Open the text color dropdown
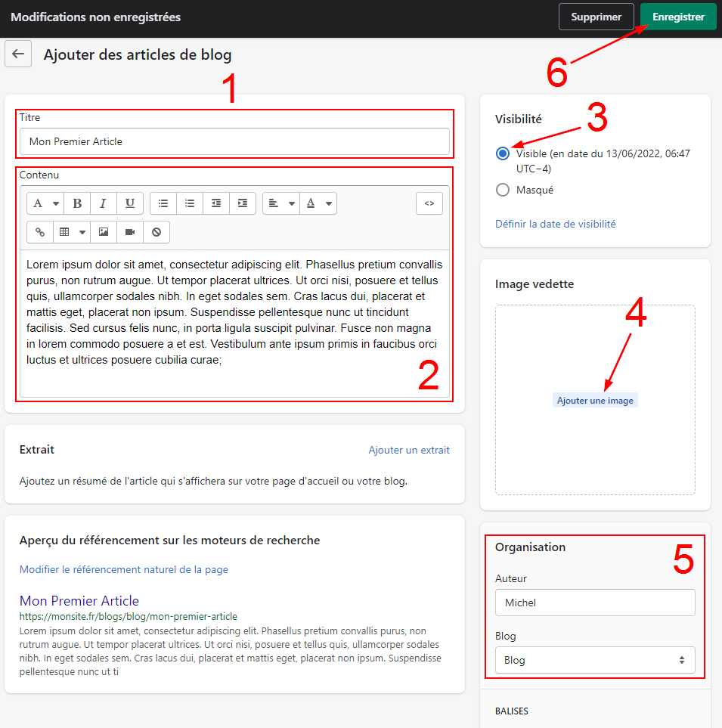The width and height of the screenshot is (722, 728). 318,203
